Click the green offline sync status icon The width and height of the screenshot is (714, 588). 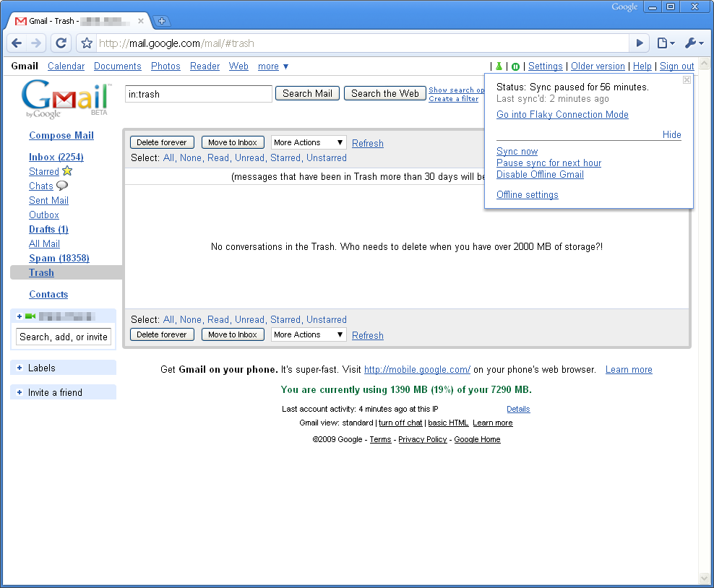[515, 67]
